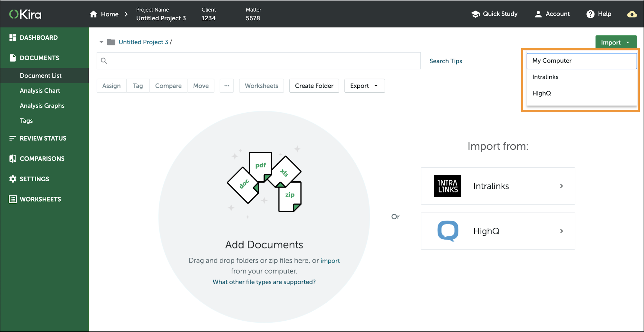Click the HighQ speech bubble logo
Screen dimensions: 644x332
pos(448,231)
